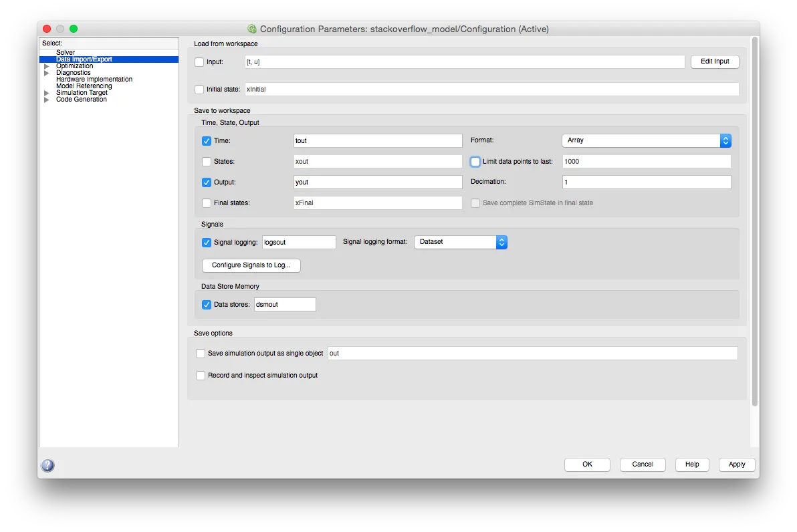Viewport: 797px width, 532px height.
Task: Click the Edit Input button
Action: [715, 61]
